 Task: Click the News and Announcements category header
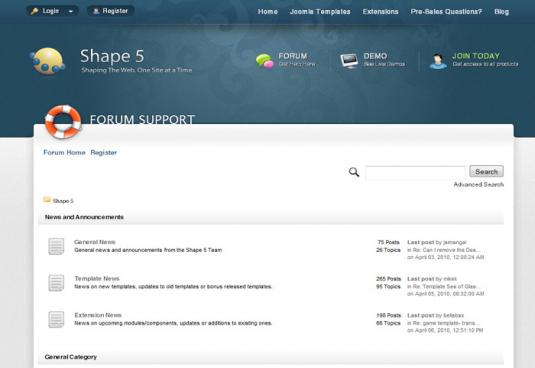pyautogui.click(x=84, y=217)
